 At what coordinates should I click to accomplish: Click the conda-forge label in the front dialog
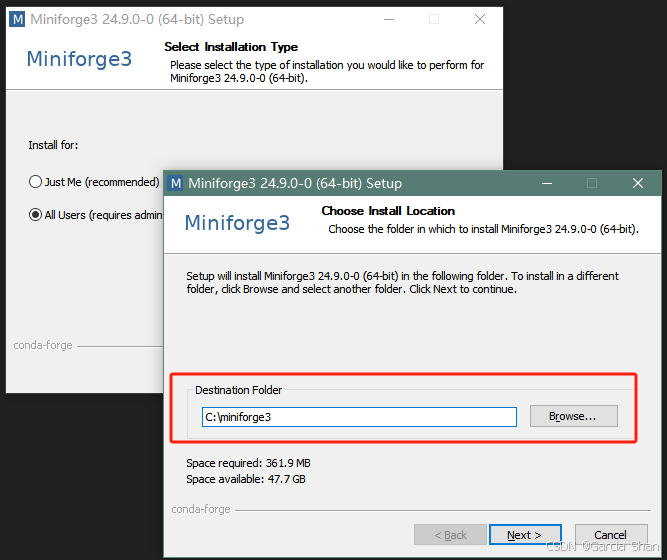(201, 509)
